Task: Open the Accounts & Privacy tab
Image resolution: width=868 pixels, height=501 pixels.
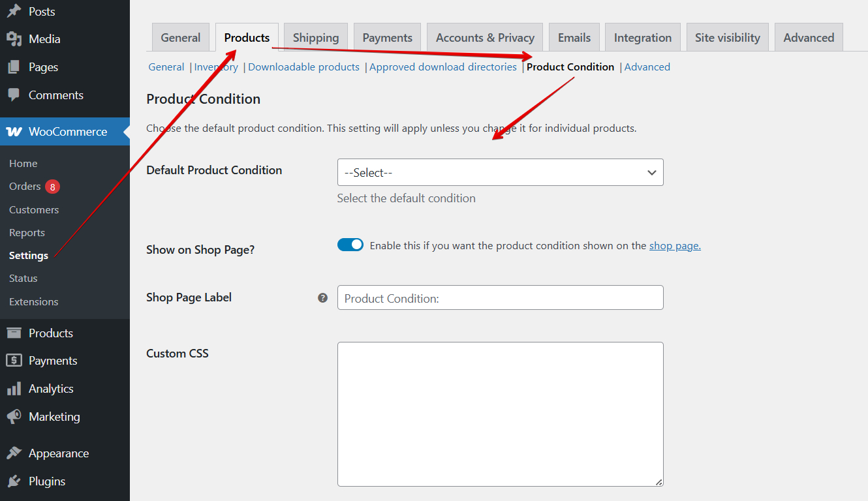Action: pyautogui.click(x=485, y=38)
